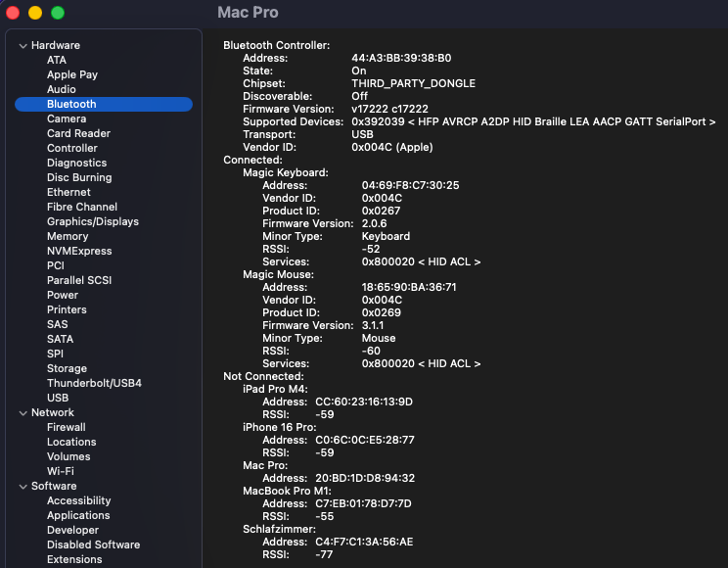Click the Transport value USB

coord(362,135)
